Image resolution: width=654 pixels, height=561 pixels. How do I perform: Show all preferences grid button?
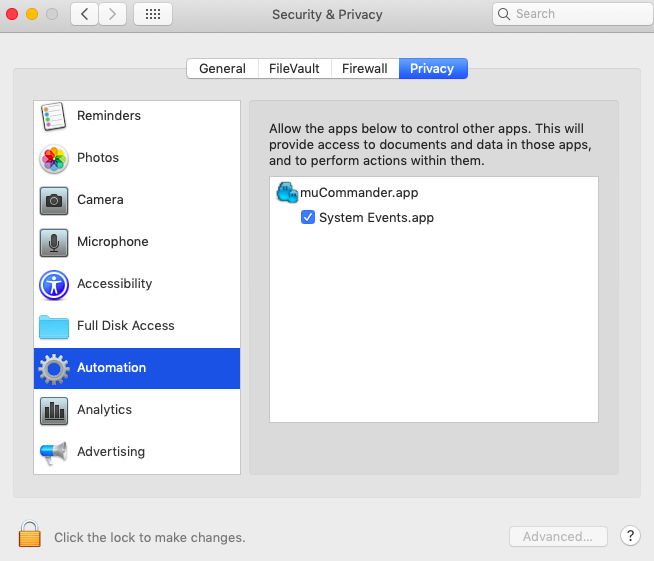click(x=153, y=14)
